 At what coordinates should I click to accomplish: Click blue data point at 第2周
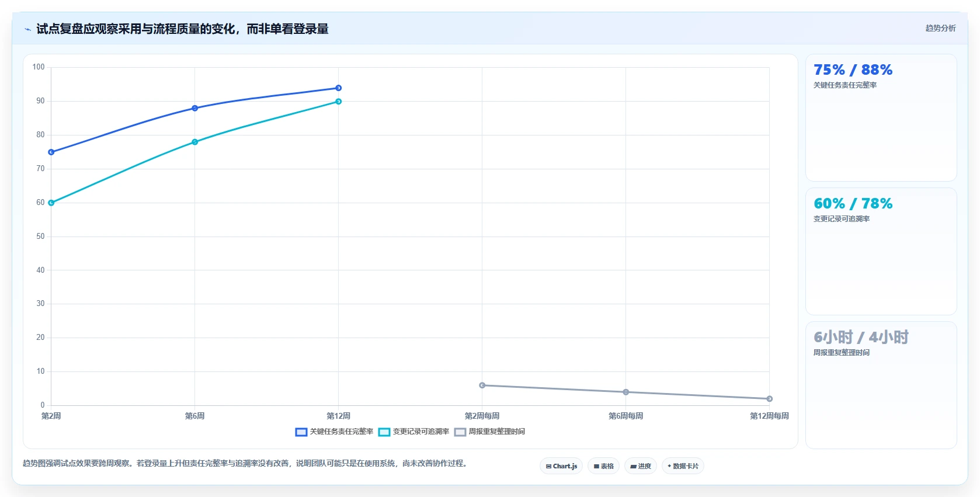tap(51, 152)
